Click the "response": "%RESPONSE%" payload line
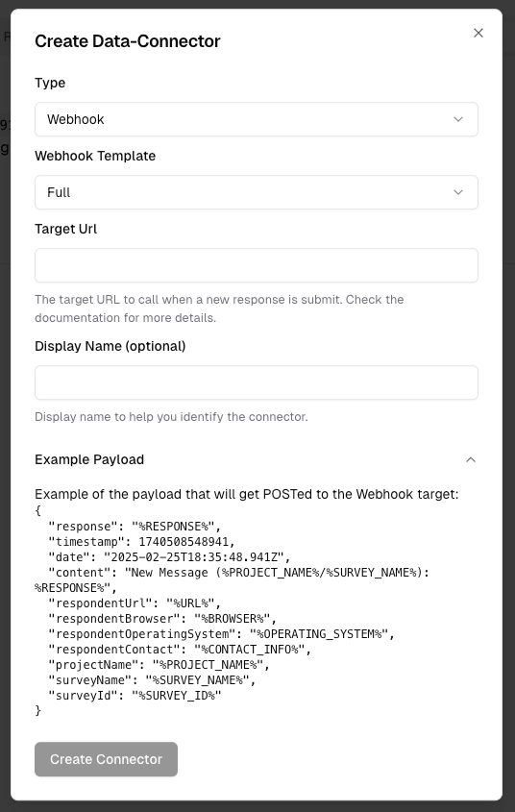The image size is (515, 812). click(x=135, y=527)
